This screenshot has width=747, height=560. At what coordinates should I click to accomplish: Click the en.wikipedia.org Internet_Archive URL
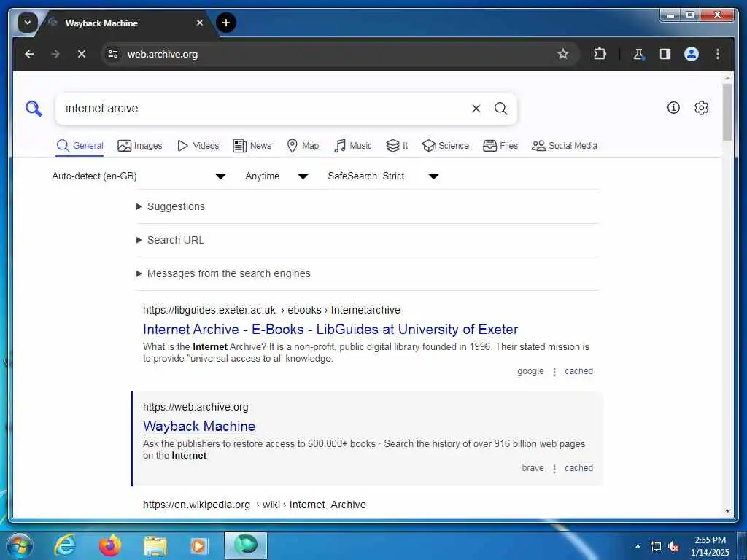[x=255, y=505]
